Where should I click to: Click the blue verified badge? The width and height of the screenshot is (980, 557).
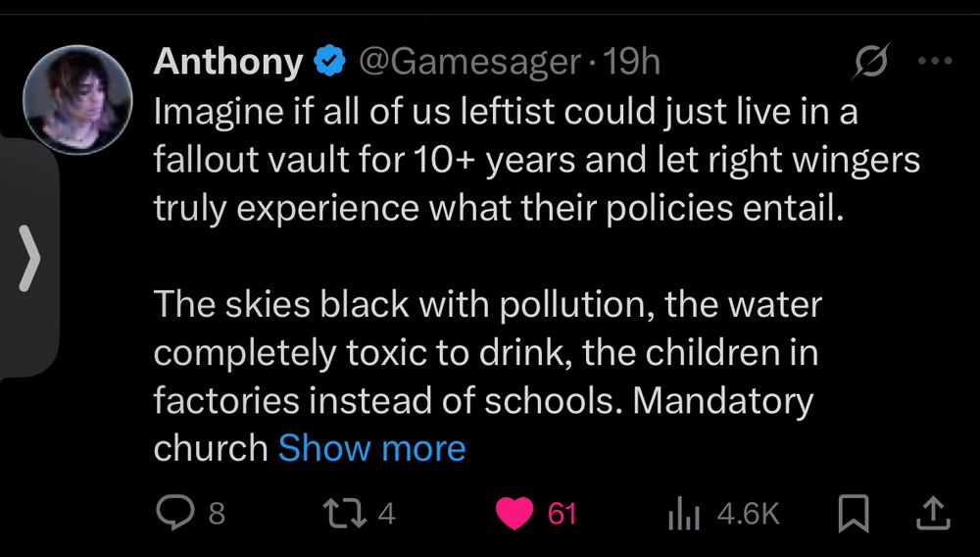[327, 63]
